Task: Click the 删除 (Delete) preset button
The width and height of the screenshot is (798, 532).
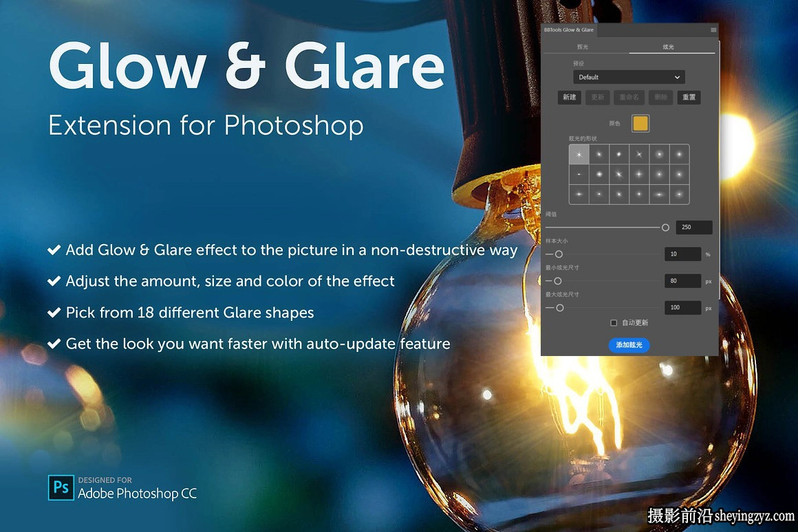Action: point(660,97)
